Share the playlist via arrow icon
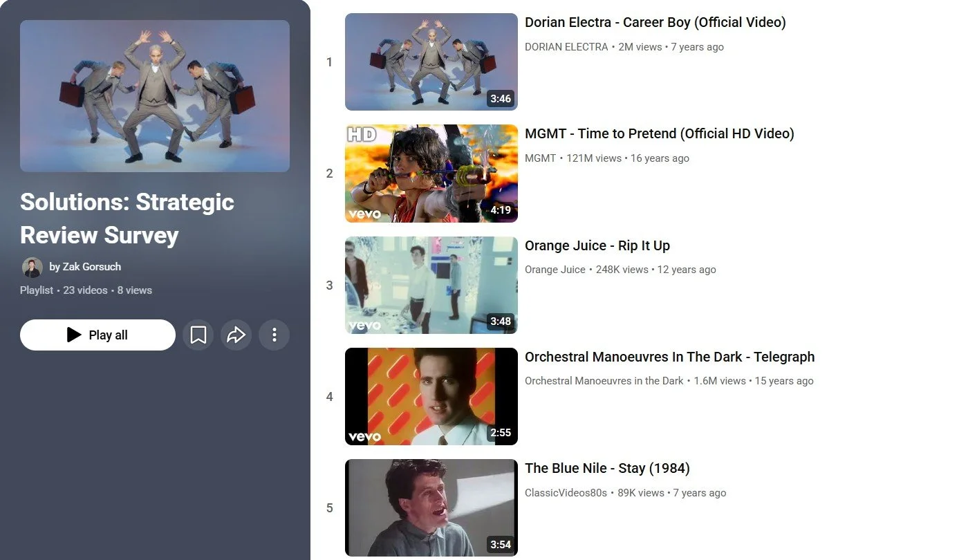This screenshot has width=977, height=560. (x=236, y=335)
